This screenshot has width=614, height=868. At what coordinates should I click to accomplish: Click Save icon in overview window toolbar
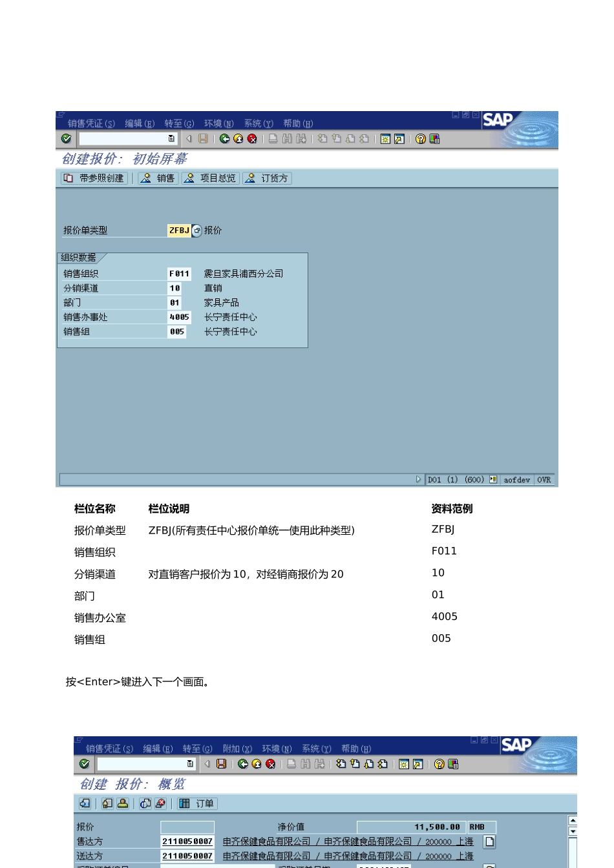click(x=221, y=764)
